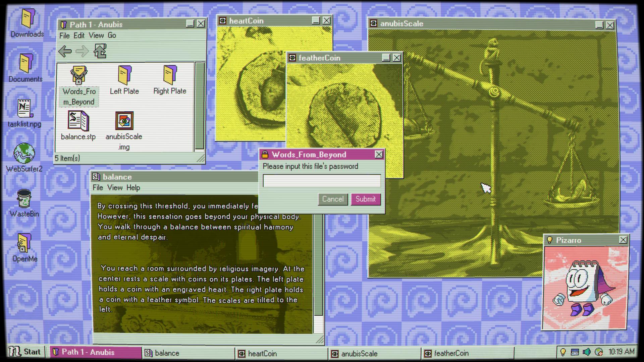This screenshot has height=362, width=644.
Task: Click the Submit password button
Action: point(365,199)
